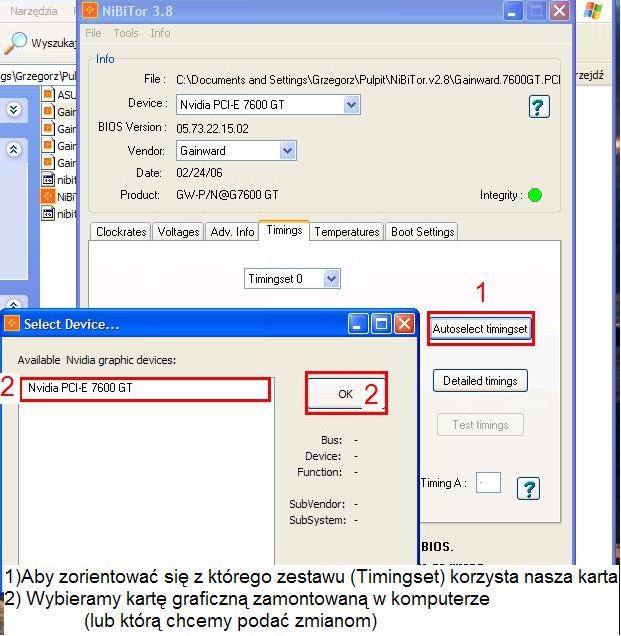Click the Select Device dialog title icon

click(x=12, y=323)
